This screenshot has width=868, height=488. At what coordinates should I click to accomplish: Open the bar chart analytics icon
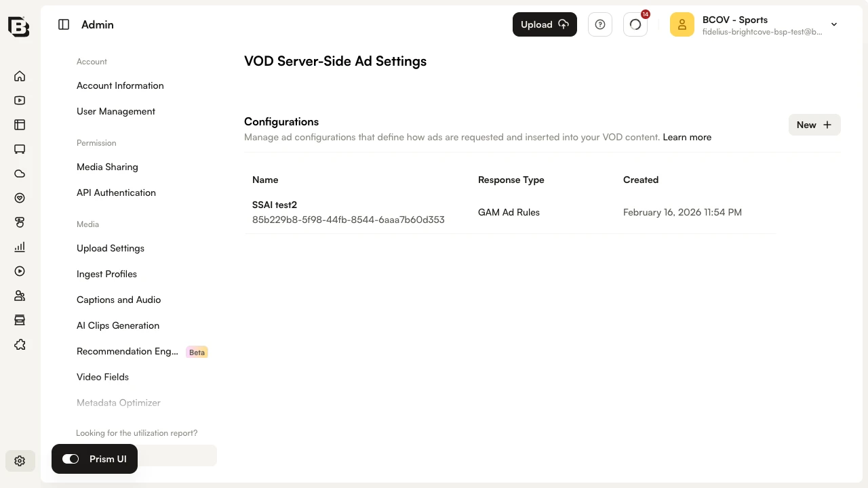point(20,247)
